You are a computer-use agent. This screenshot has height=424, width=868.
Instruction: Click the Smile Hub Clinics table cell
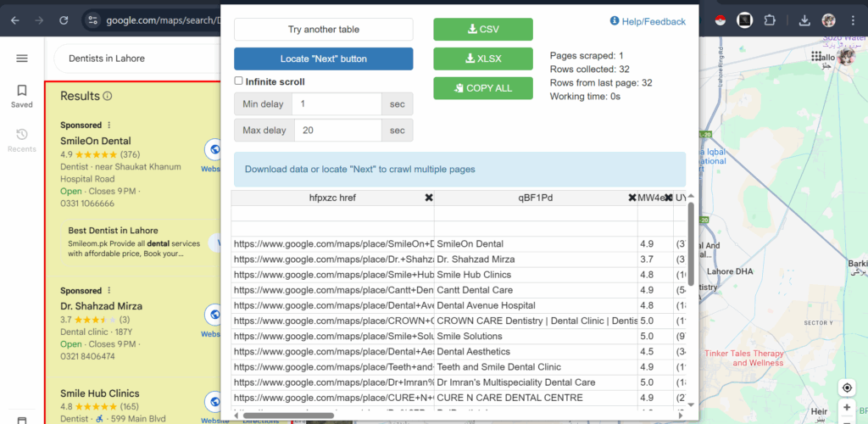pos(536,275)
